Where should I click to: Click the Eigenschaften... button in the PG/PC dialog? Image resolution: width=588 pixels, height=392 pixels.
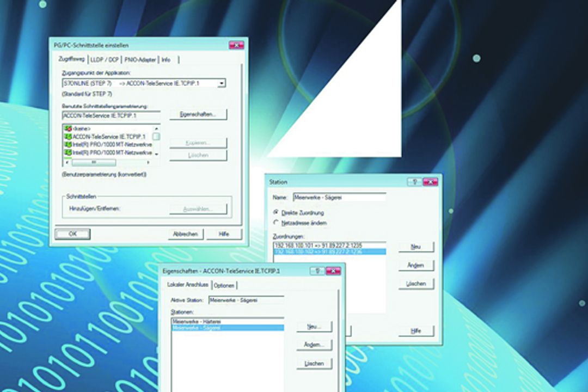pos(198,114)
